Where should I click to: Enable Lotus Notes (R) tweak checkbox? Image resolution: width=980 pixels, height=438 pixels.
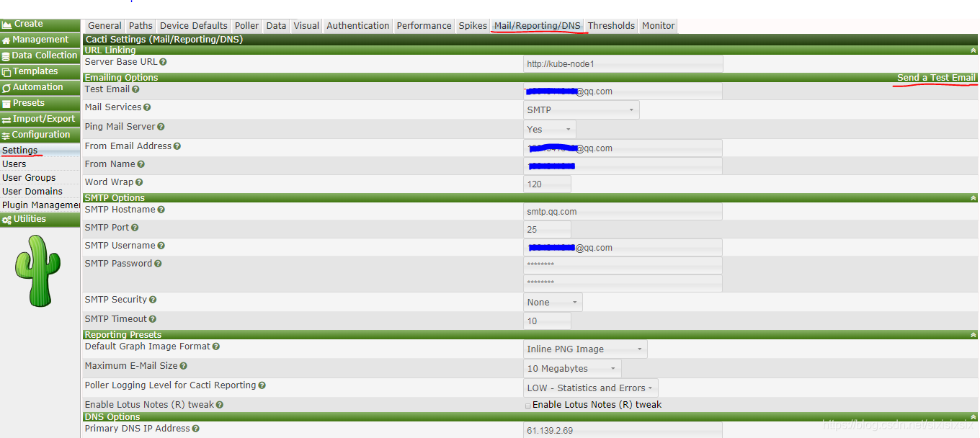pyautogui.click(x=528, y=406)
